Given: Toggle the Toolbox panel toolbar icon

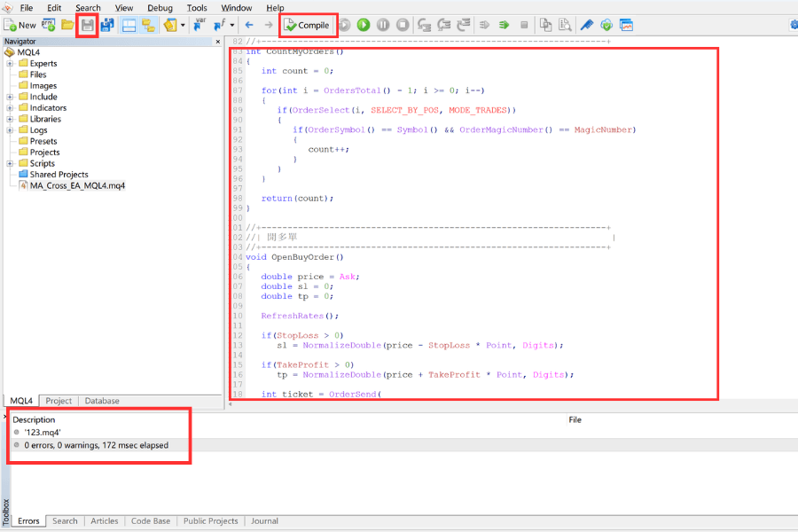Looking at the screenshot, I should tap(147, 25).
